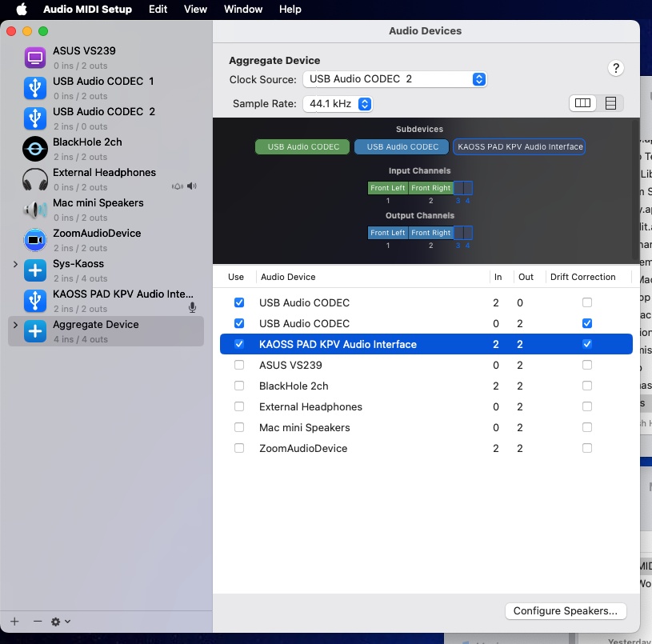The height and width of the screenshot is (644, 652).
Task: Enable Use for Mac mini Speakers
Action: (239, 427)
